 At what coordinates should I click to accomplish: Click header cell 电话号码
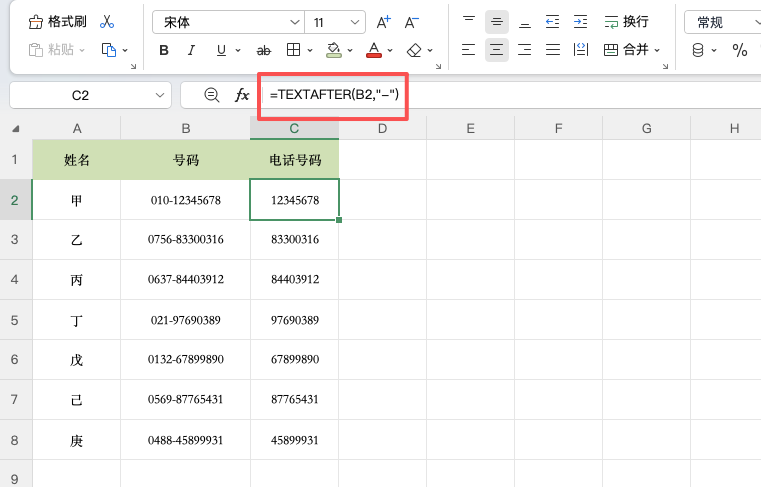coord(295,160)
